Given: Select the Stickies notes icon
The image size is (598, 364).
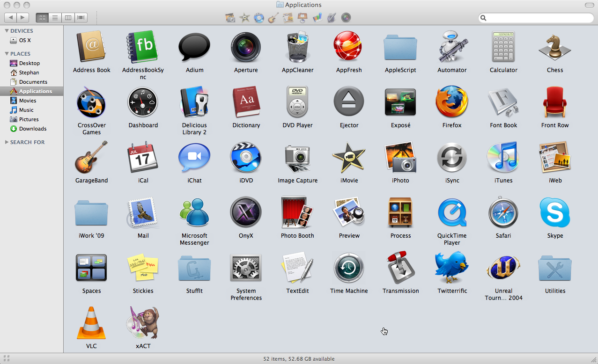Looking at the screenshot, I should click(x=143, y=268).
